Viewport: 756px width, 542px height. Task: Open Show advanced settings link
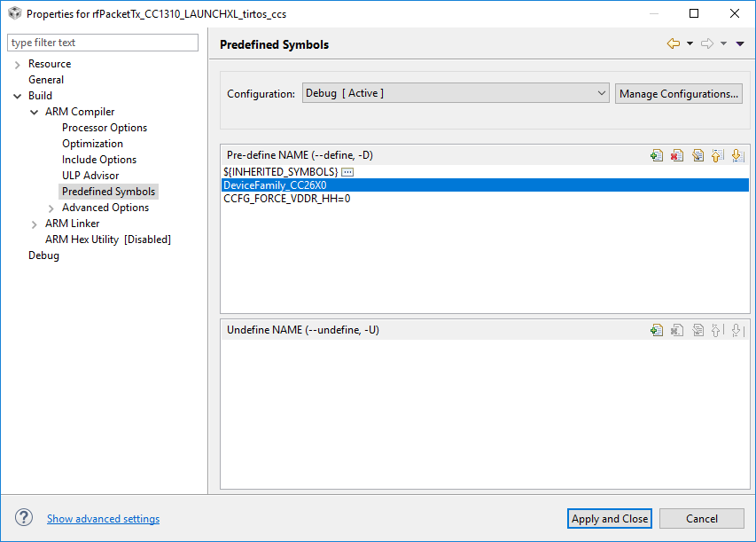click(x=103, y=518)
